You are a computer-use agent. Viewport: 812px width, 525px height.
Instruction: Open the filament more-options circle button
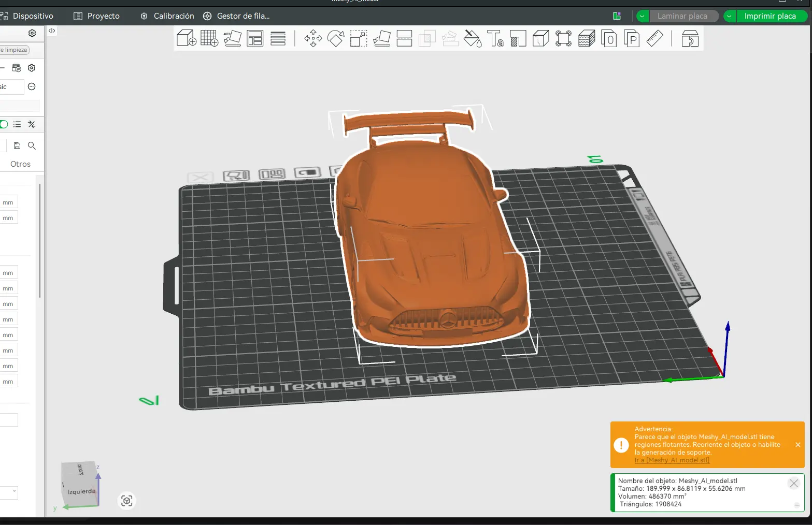tap(32, 86)
